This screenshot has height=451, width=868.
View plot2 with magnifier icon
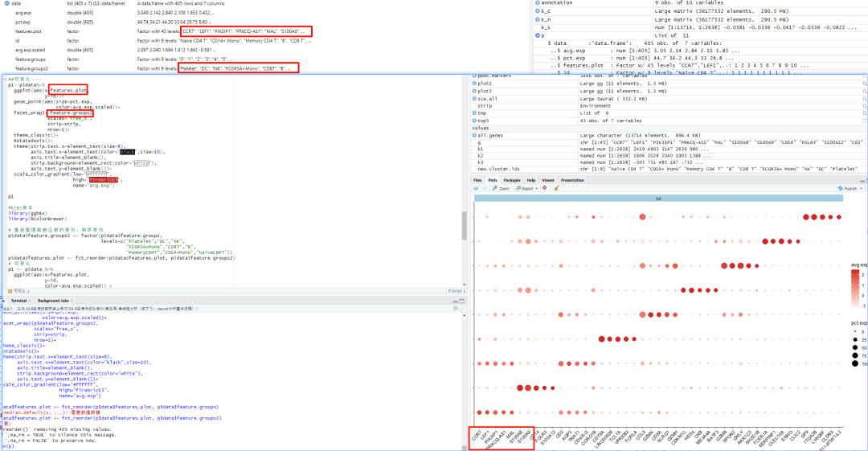point(864,92)
